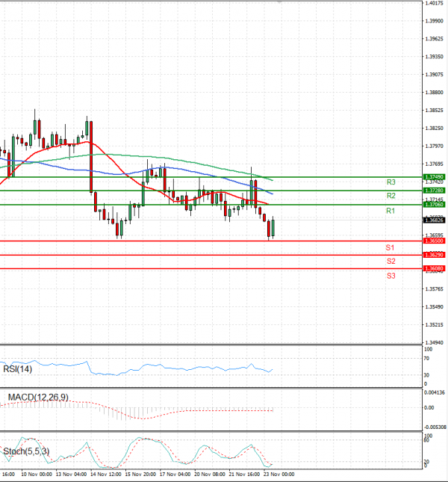Click the 20 Nov 08:00 date label
Image resolution: width=448 pixels, height=482 pixels.
(210, 475)
